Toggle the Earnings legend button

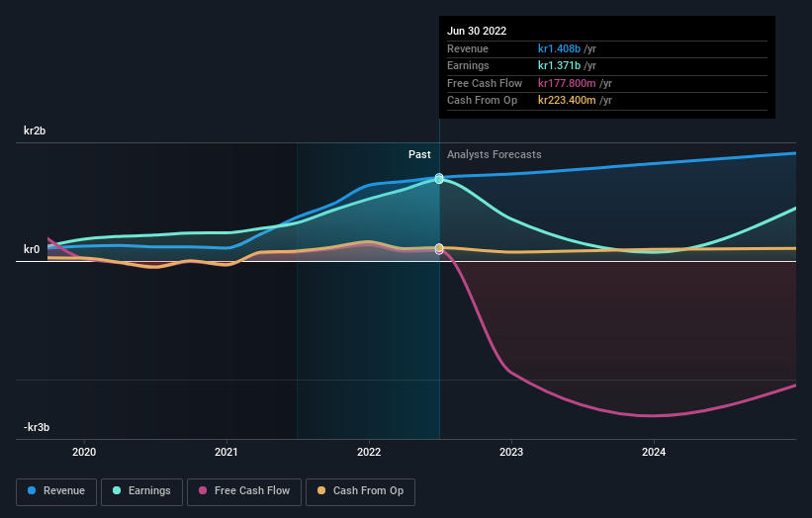141,491
